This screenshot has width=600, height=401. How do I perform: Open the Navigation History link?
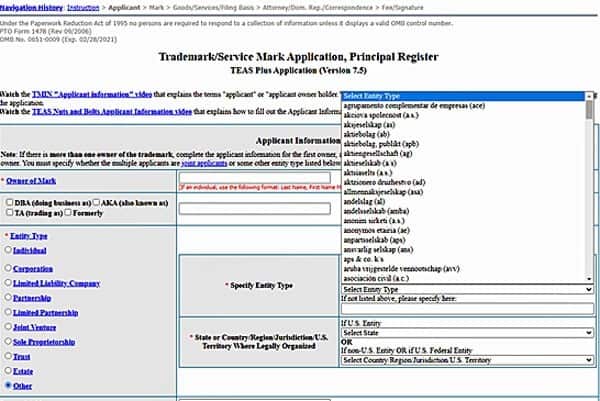click(x=31, y=7)
